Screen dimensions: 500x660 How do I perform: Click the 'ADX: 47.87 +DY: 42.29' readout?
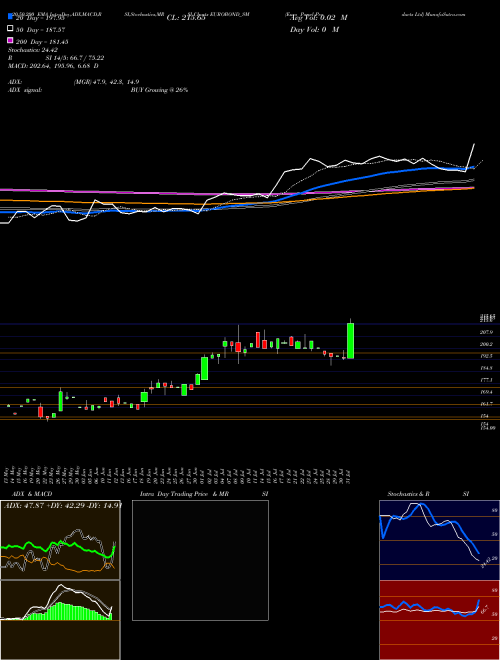[63, 506]
